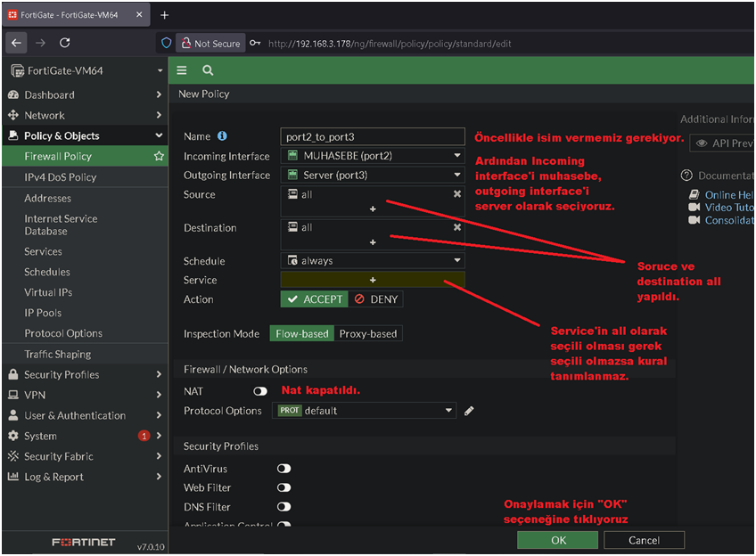756x556 pixels.
Task: Edit Protocol Options with the pencil icon
Action: (469, 411)
